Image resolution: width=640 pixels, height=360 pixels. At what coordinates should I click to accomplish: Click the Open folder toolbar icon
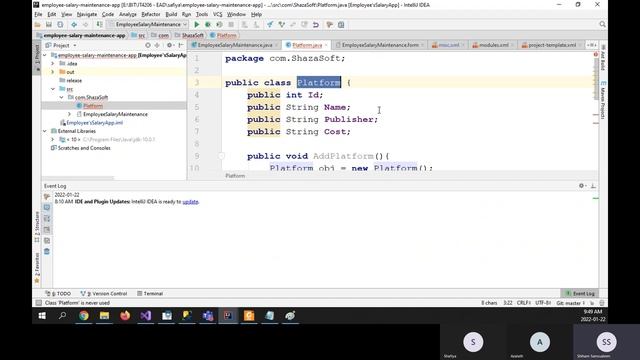tap(38, 24)
